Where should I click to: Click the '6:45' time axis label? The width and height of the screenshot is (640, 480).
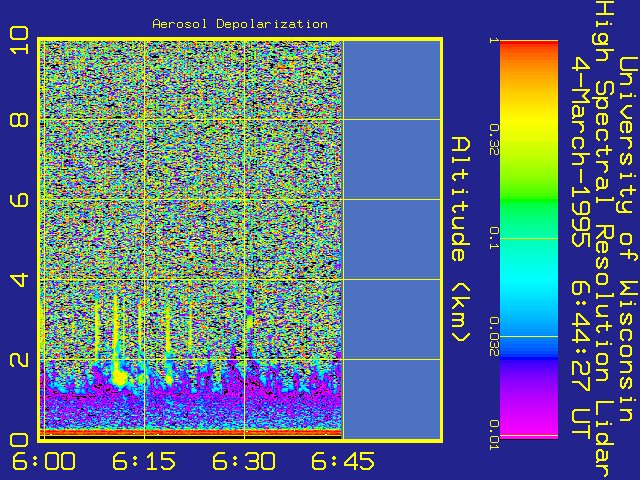coord(343,462)
